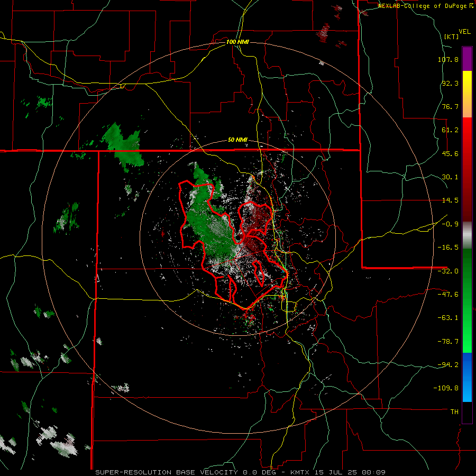
Task: Select the -109.8 scale value
Action: tap(446, 388)
